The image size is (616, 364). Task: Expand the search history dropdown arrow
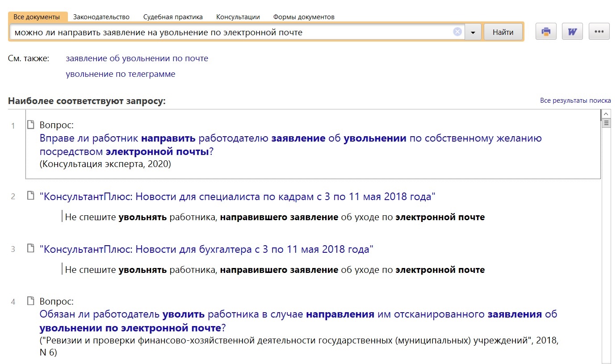[x=473, y=32]
